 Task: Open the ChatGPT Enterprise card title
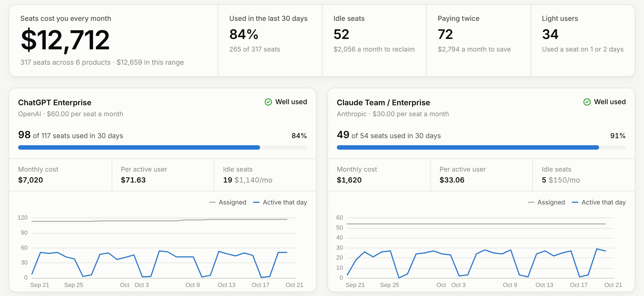click(x=55, y=103)
